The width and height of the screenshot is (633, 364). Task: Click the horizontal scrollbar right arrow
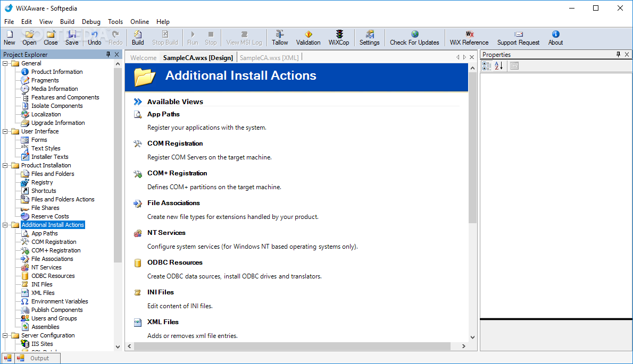pyautogui.click(x=463, y=346)
